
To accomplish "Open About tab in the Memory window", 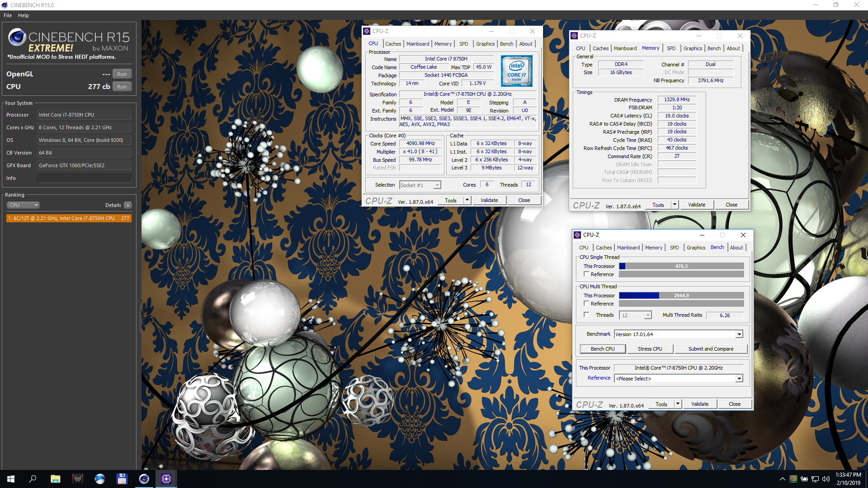I will coord(733,48).
